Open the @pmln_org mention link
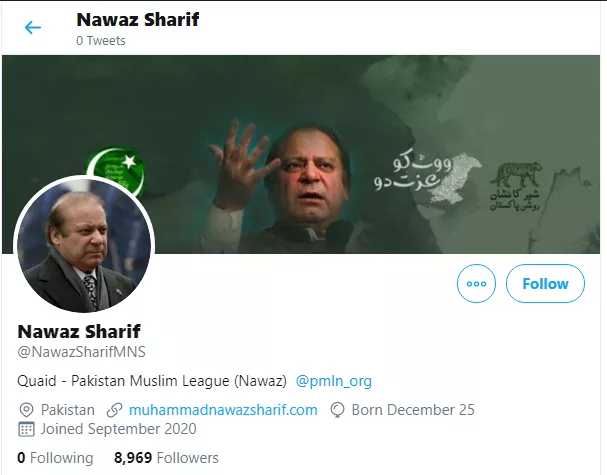The height and width of the screenshot is (475, 607). point(333,381)
